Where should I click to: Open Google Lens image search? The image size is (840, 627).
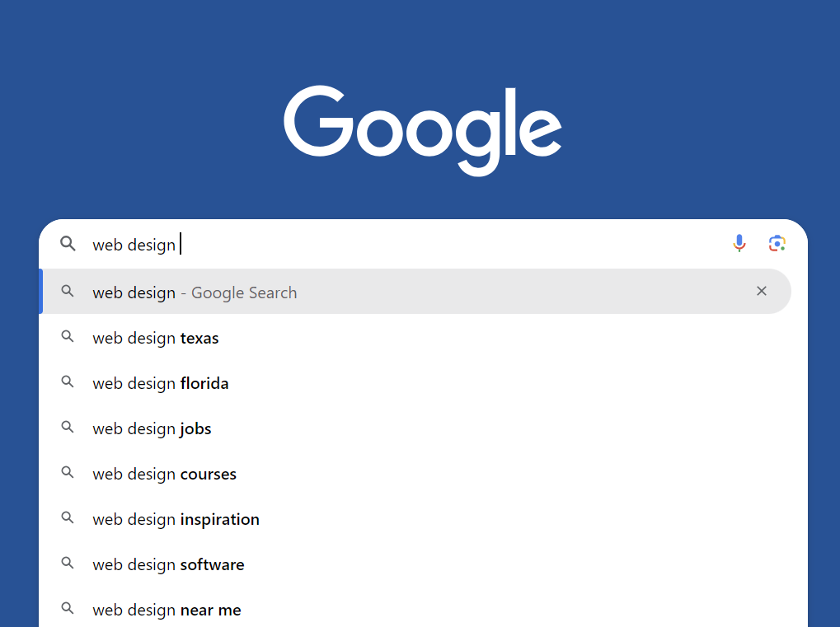pos(777,243)
